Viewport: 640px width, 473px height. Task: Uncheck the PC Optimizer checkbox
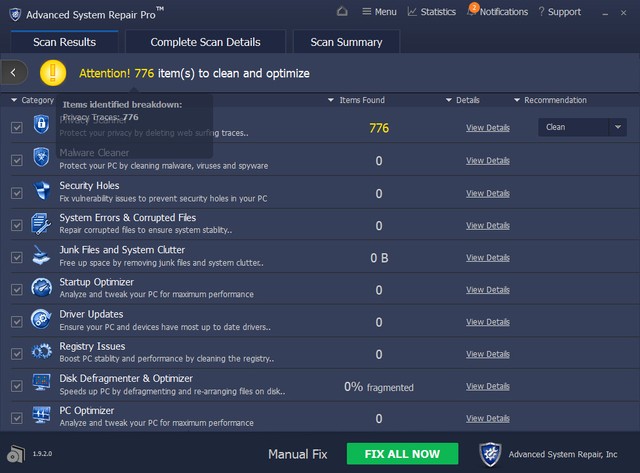(17, 418)
